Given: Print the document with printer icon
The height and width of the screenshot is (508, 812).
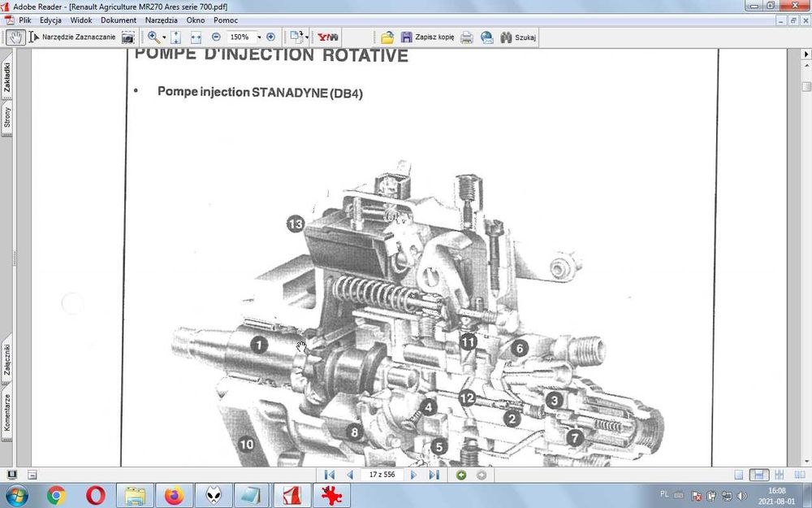Looking at the screenshot, I should (x=467, y=37).
